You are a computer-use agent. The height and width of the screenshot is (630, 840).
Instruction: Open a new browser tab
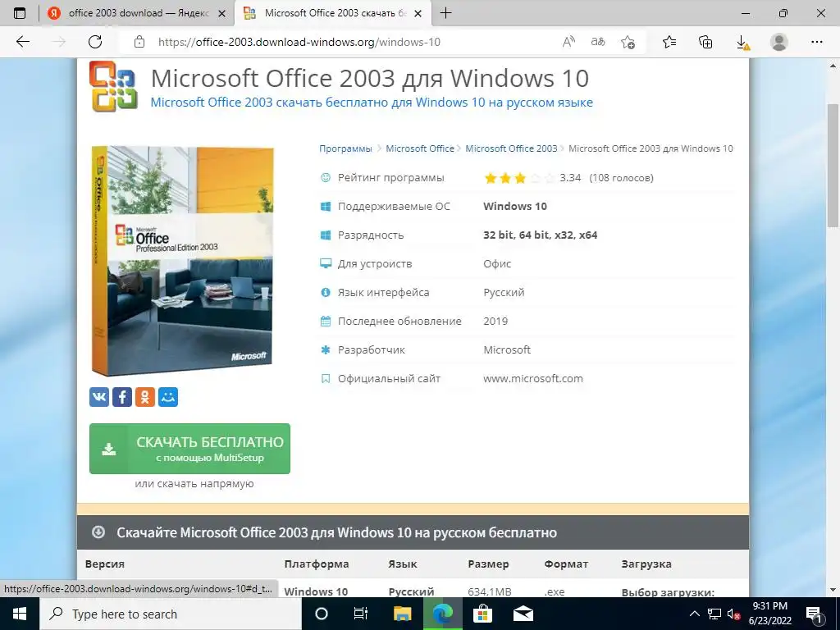click(x=445, y=13)
